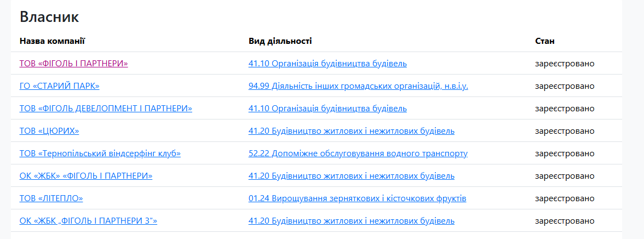Open ОК «ЖБК „ФІГОЛЬ І ПАРТНЕРИ 3“» link

click(88, 221)
